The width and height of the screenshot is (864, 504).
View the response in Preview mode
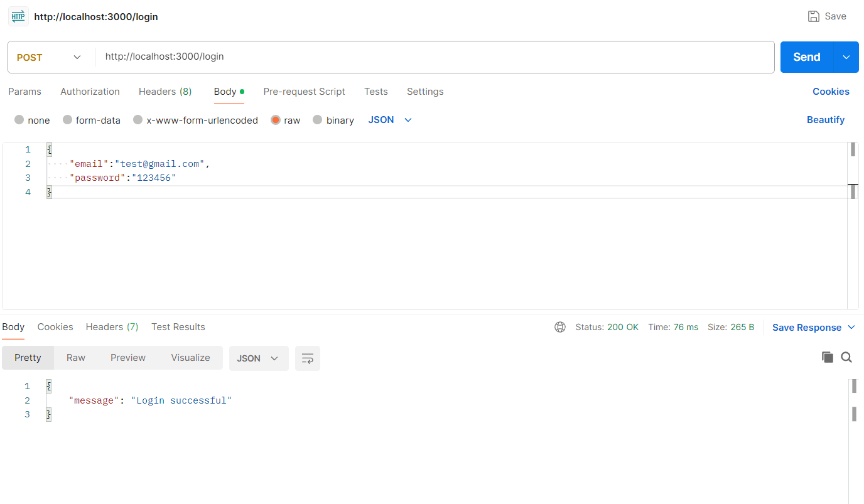point(127,357)
